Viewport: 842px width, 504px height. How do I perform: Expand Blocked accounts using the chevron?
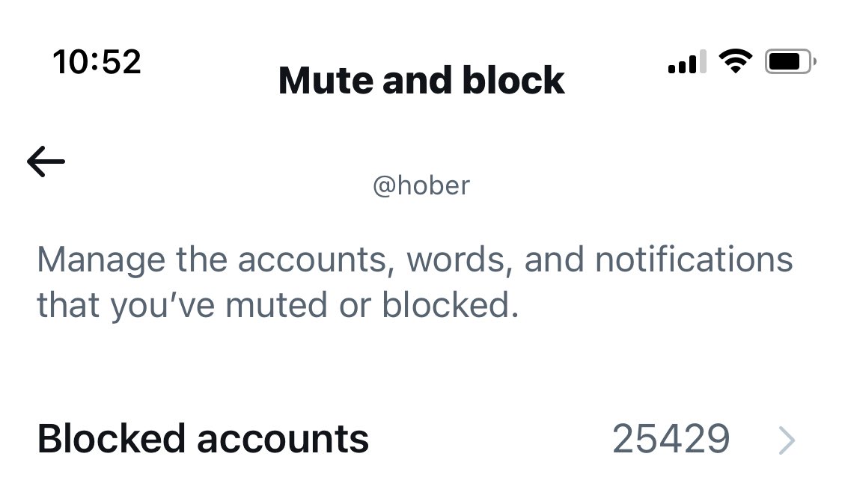click(787, 441)
